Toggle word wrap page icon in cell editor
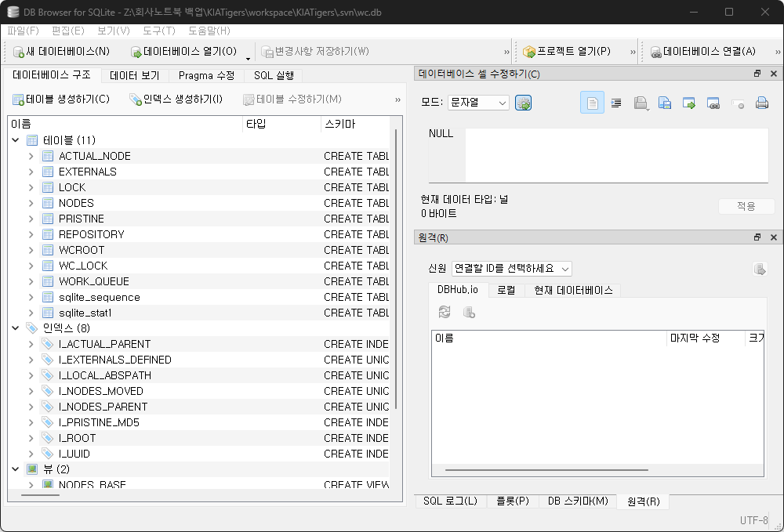784x532 pixels. pyautogui.click(x=592, y=103)
